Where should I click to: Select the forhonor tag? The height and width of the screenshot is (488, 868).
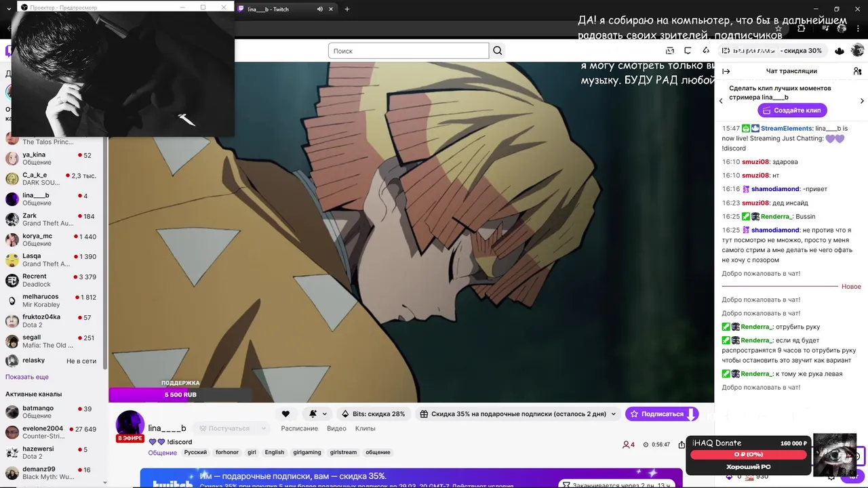(x=227, y=452)
